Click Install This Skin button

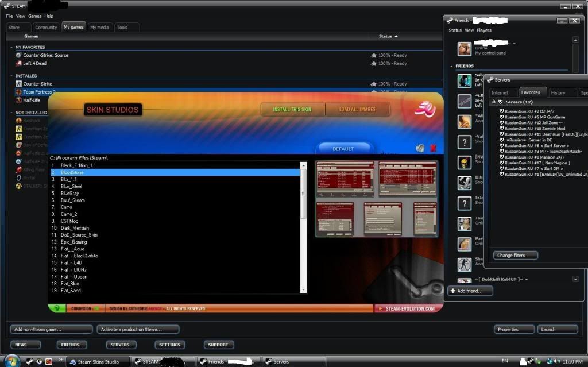(292, 109)
